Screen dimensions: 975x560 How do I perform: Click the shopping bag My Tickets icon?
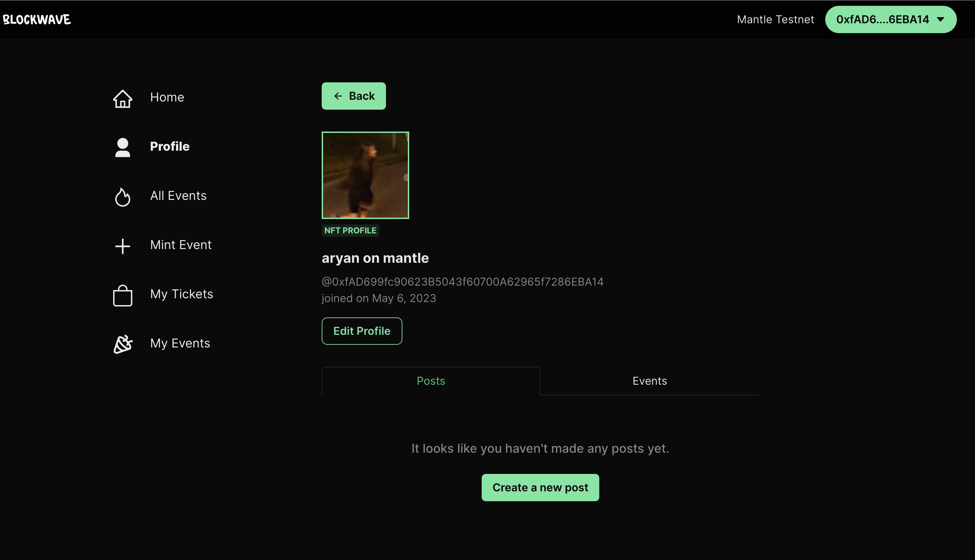[x=122, y=296]
